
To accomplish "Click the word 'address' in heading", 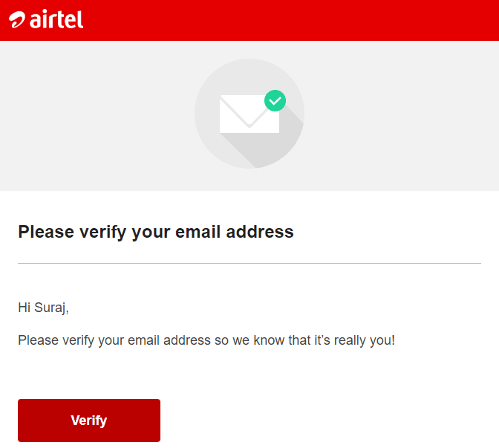I will pyautogui.click(x=260, y=232).
